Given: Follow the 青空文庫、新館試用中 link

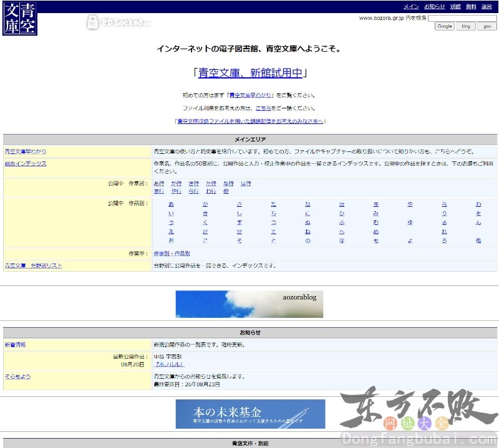Looking at the screenshot, I should (x=250, y=73).
